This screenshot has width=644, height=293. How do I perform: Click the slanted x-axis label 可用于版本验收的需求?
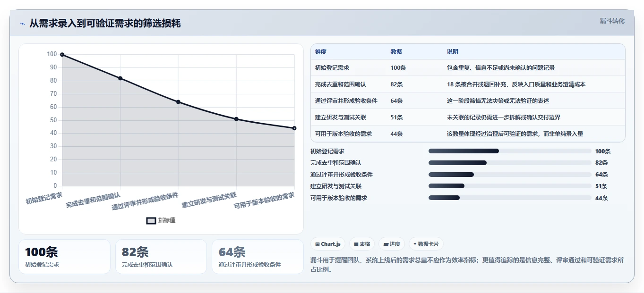(x=264, y=201)
